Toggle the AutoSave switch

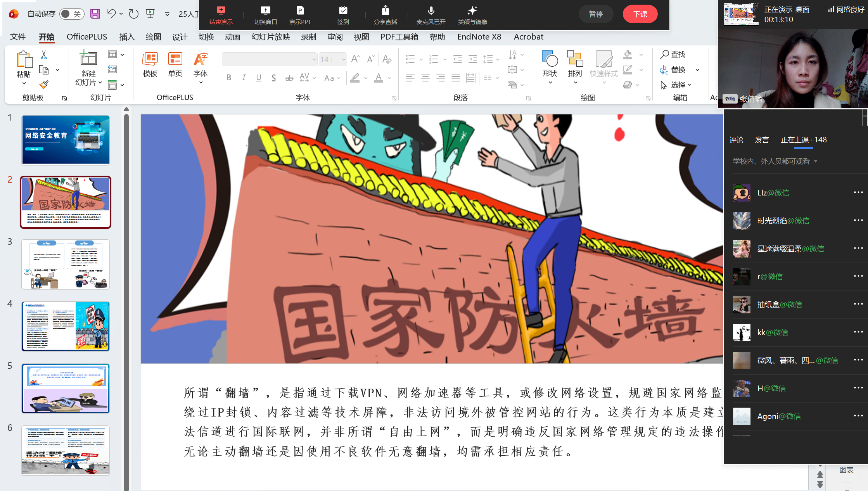point(72,14)
